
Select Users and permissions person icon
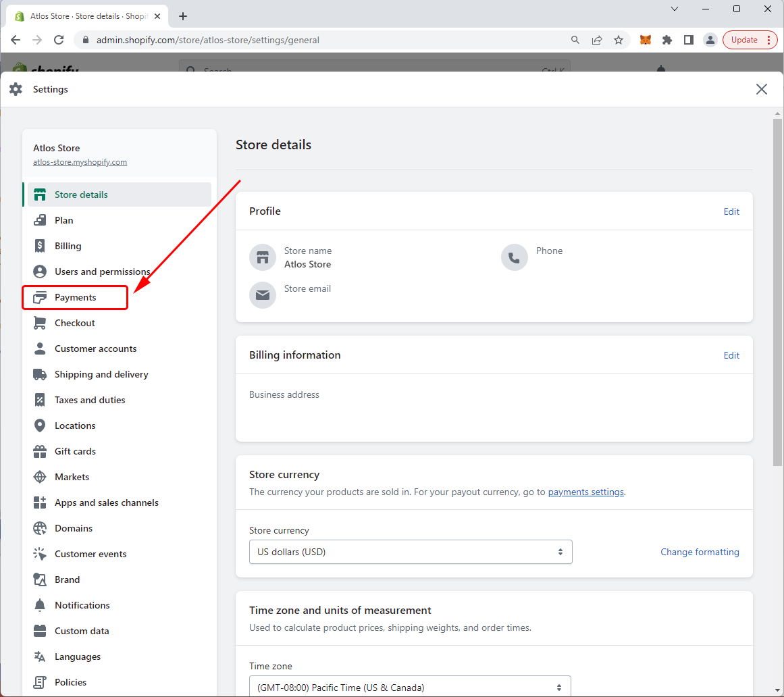tap(40, 272)
